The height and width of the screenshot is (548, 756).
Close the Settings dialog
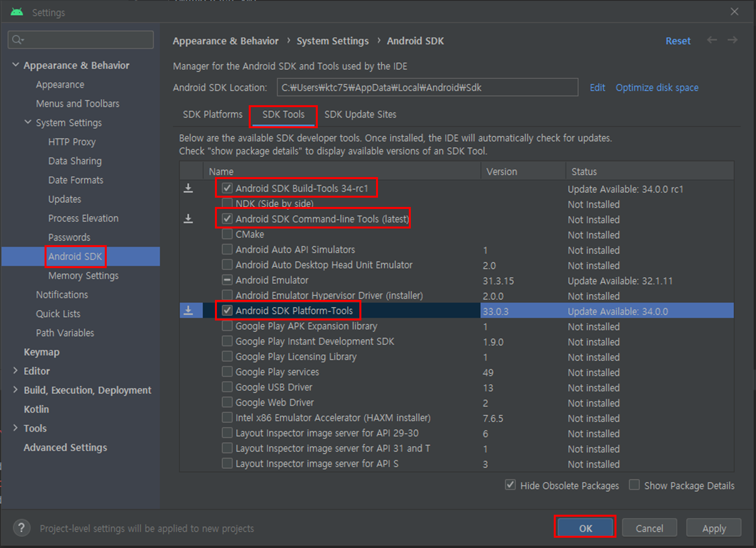[x=734, y=11]
